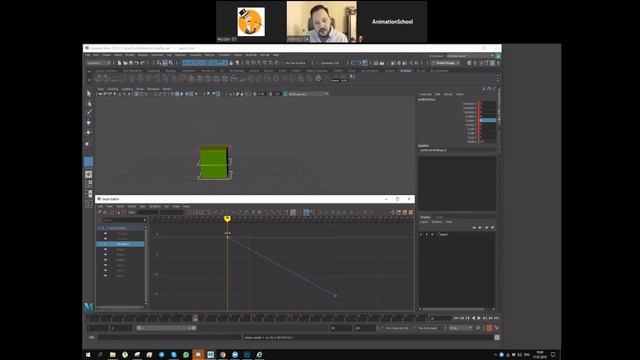Click the yellow current time marker

pyautogui.click(x=227, y=219)
